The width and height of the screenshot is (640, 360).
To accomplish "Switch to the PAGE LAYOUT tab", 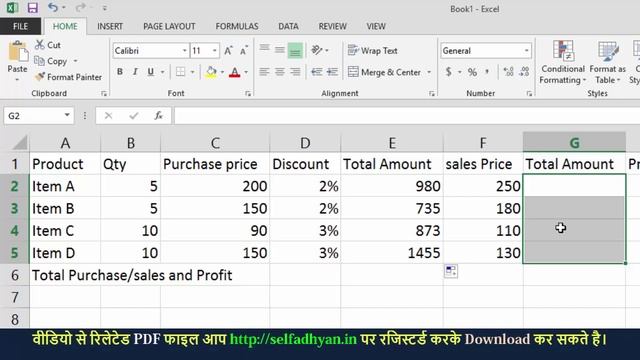I will point(169,26).
